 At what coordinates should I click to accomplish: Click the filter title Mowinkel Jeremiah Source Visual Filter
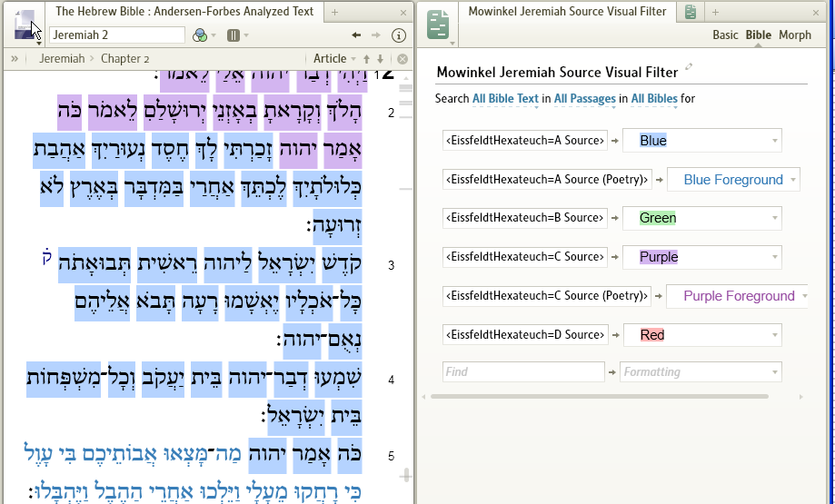(557, 73)
